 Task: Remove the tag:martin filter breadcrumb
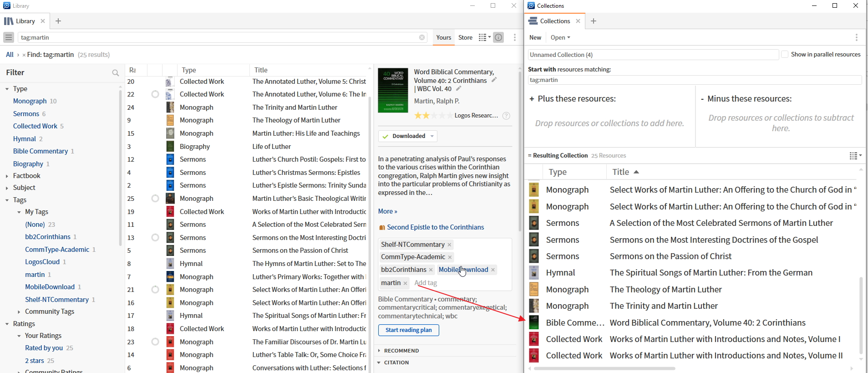pos(24,55)
